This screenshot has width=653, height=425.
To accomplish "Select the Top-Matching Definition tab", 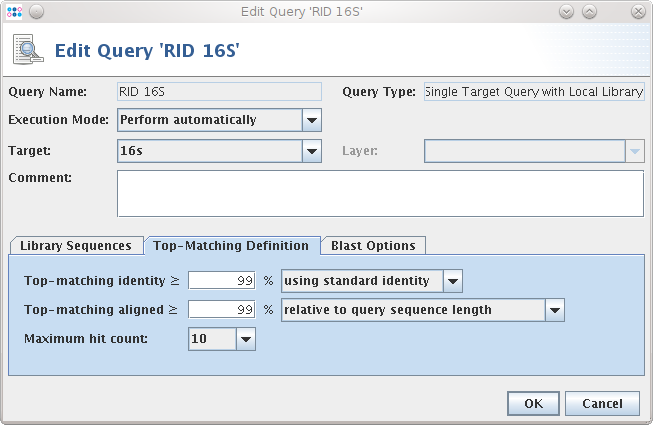I will 232,246.
